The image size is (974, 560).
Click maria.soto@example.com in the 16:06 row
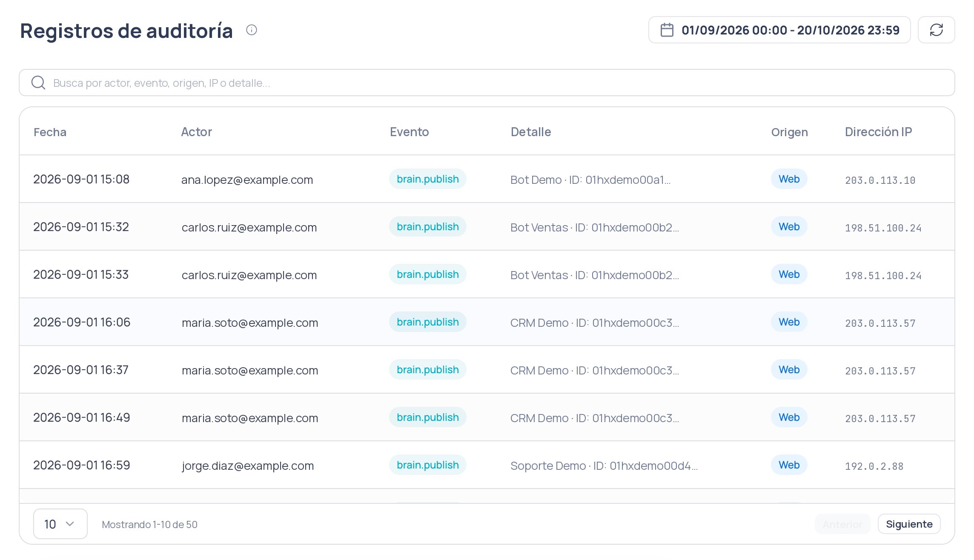249,323
